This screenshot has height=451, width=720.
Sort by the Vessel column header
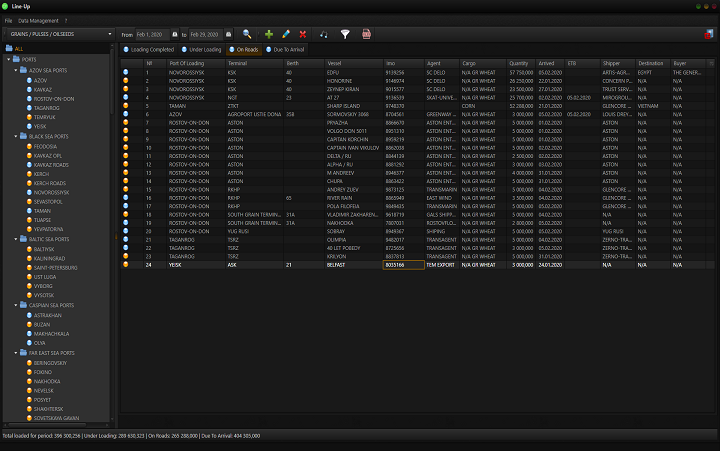pyautogui.click(x=354, y=63)
